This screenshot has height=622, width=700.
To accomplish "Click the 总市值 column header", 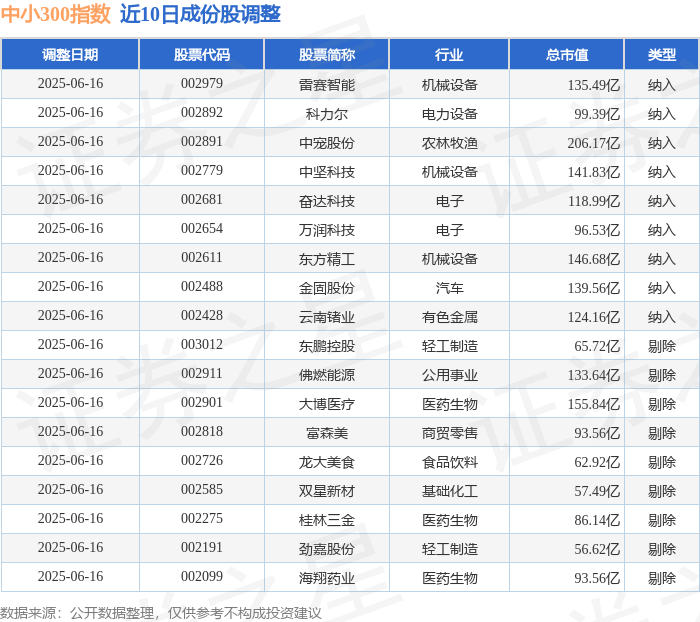I will point(567,55).
